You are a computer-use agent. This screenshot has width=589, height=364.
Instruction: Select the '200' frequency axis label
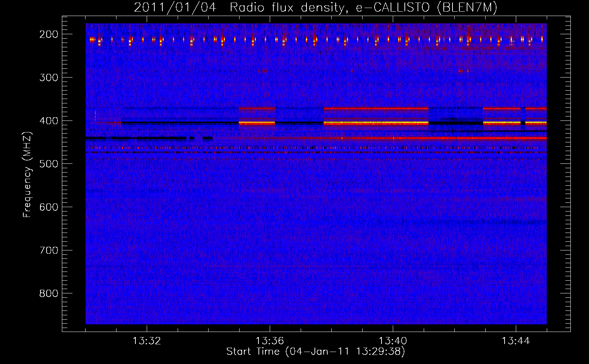[x=49, y=34]
